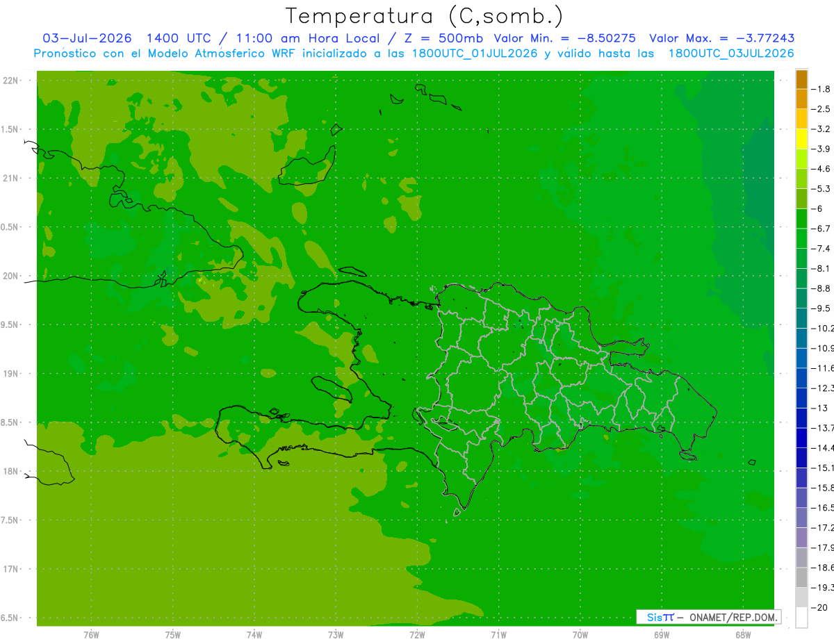Viewport: 834px width, 644px height.
Task: Click the 70W longitude axis label
Action: pyautogui.click(x=580, y=635)
